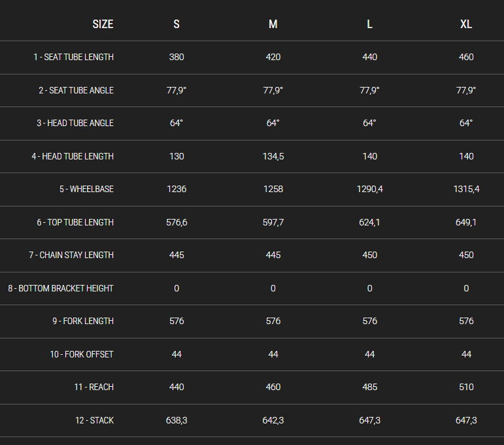The width and height of the screenshot is (504, 445).
Task: Click the Reach value 510
Action: pyautogui.click(x=466, y=387)
